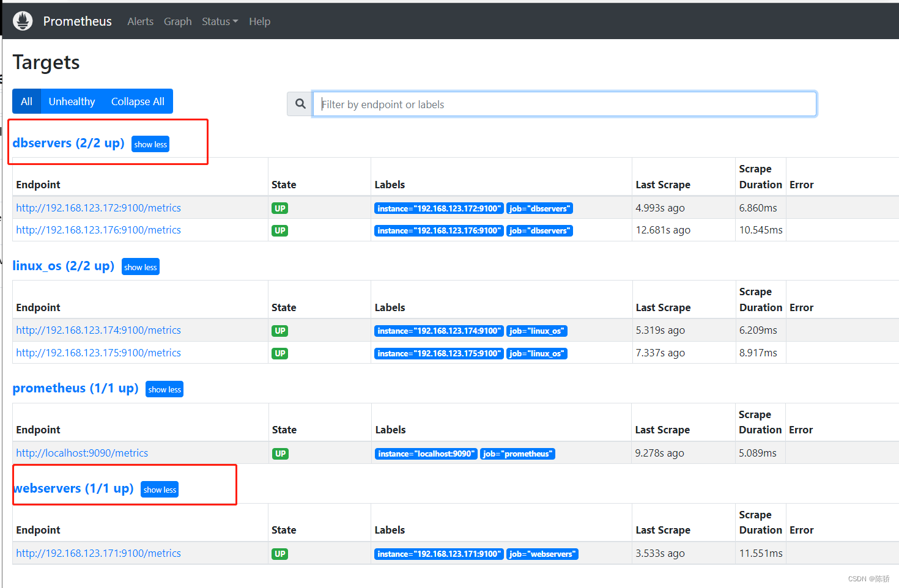Open endpoint 192.168.123.176:9100/metrics
Screen dimensions: 899x588
pyautogui.click(x=98, y=230)
